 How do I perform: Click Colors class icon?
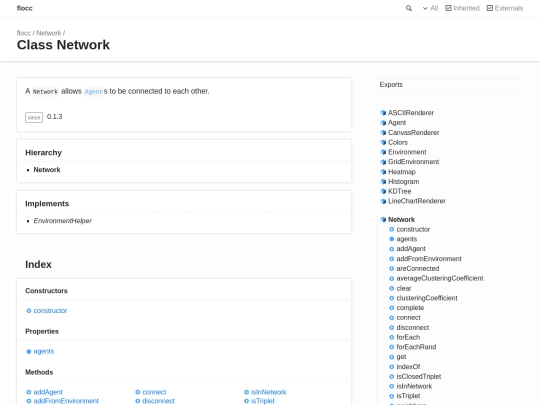click(x=383, y=143)
